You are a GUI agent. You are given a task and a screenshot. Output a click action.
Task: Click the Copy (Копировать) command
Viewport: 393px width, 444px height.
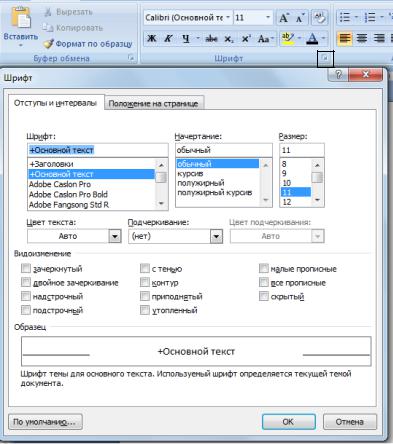pyautogui.click(x=73, y=28)
